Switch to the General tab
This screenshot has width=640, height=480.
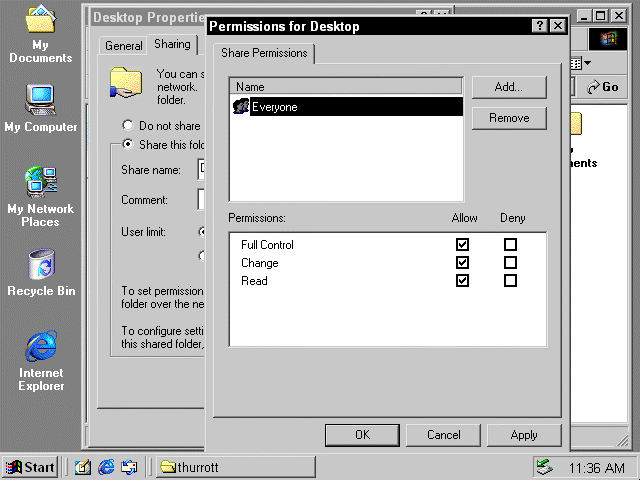tap(124, 46)
